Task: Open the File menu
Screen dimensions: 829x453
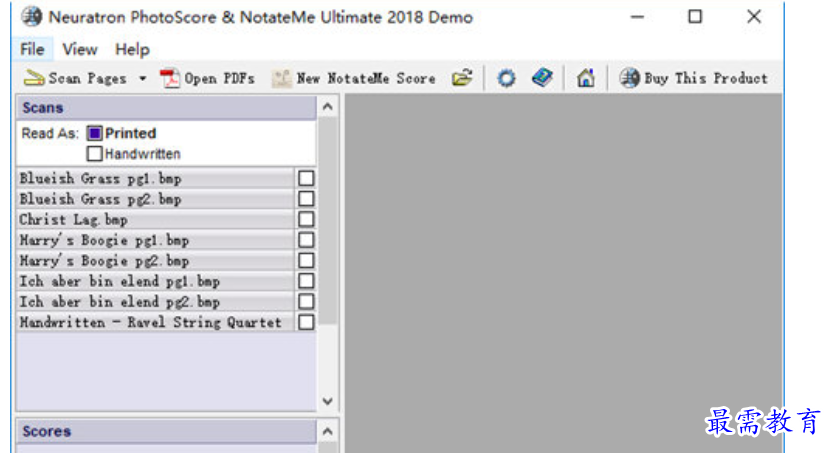Action: [x=32, y=50]
